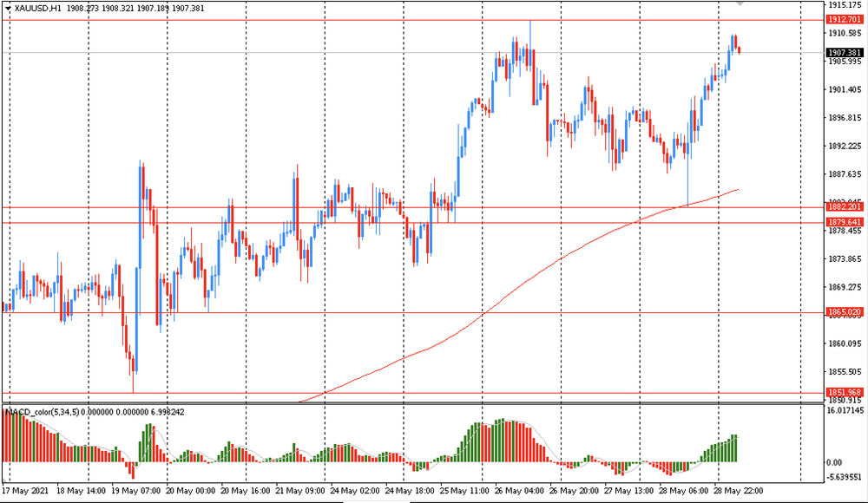Click the header price values 1908.273 1908.321
The width and height of the screenshot is (868, 503).
[99, 9]
